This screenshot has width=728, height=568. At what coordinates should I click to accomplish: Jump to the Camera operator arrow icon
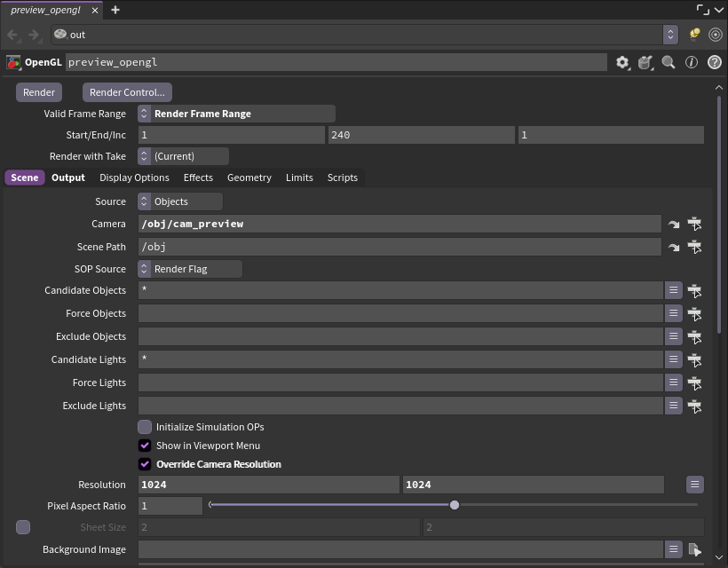pos(674,225)
